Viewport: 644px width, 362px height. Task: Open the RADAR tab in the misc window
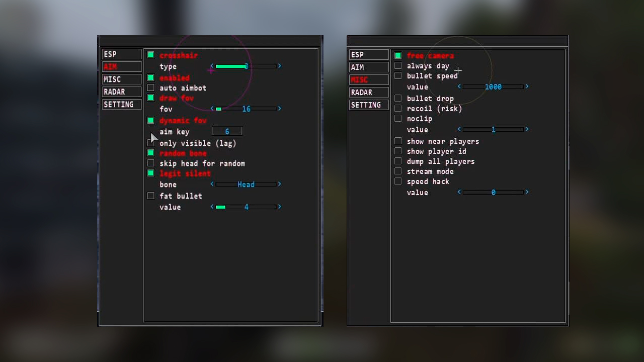click(369, 93)
